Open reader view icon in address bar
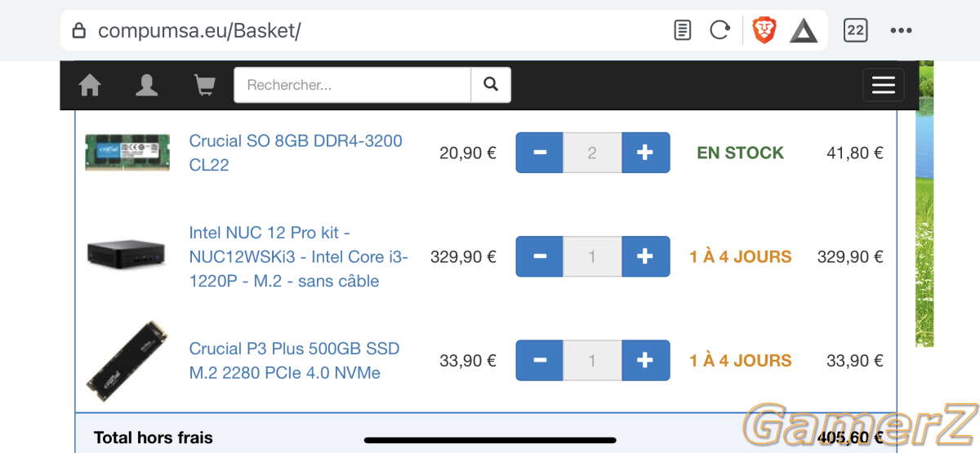 click(683, 31)
